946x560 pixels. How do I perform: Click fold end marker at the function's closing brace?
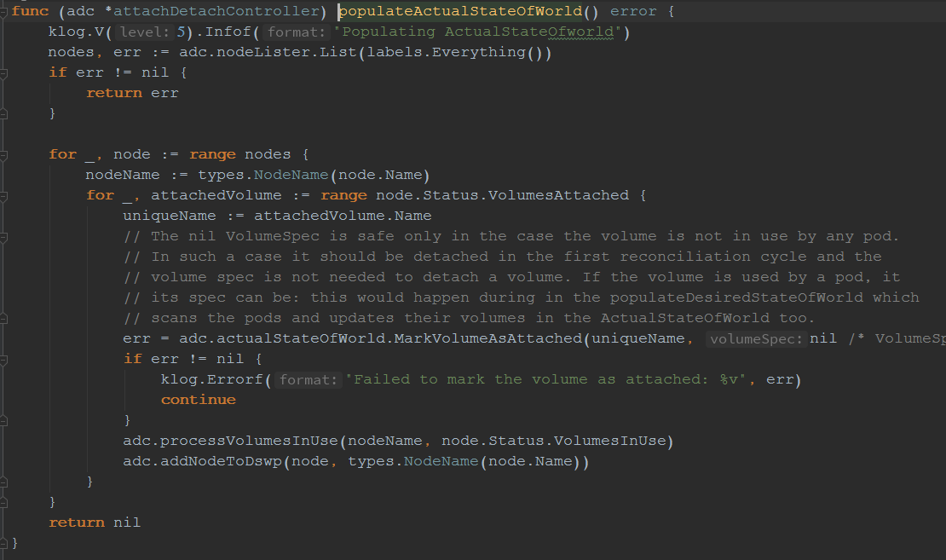coord(3,543)
